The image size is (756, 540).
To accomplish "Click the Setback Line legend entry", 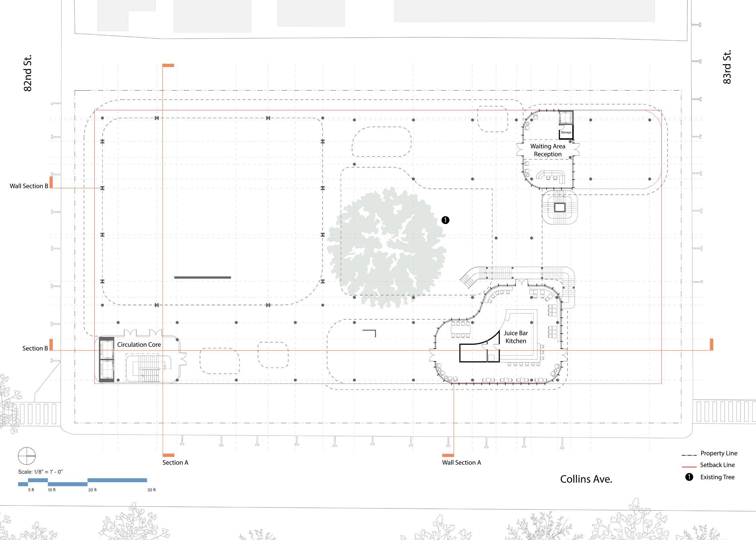I will pos(717,465).
